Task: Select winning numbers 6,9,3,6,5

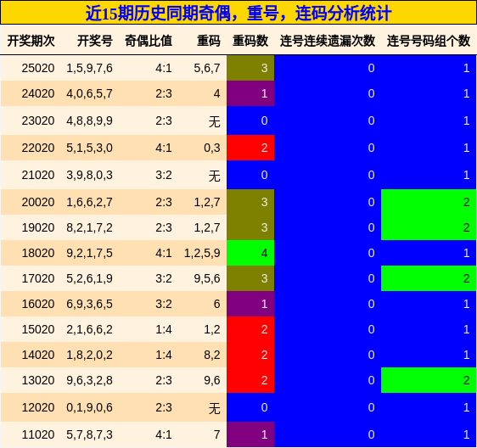Action: click(89, 304)
